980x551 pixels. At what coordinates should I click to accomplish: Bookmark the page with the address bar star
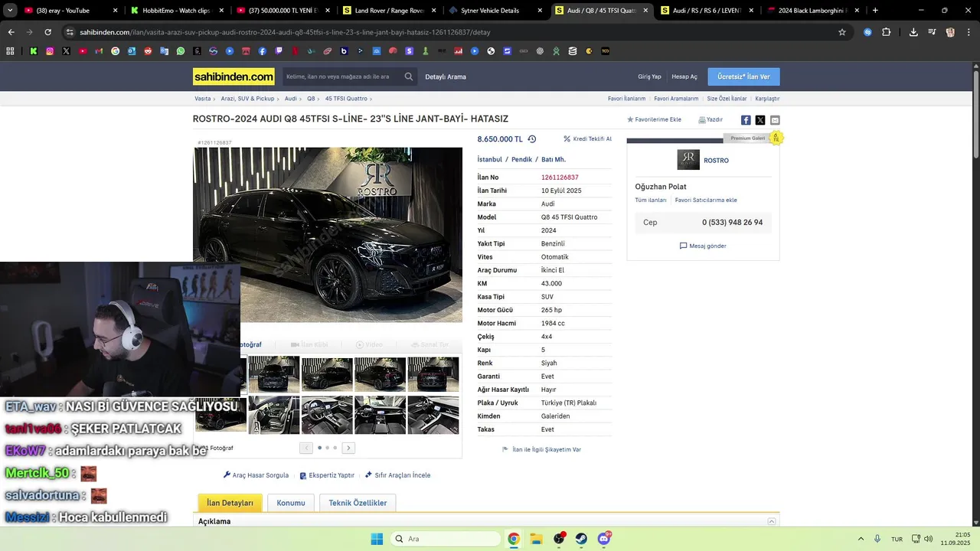[842, 32]
